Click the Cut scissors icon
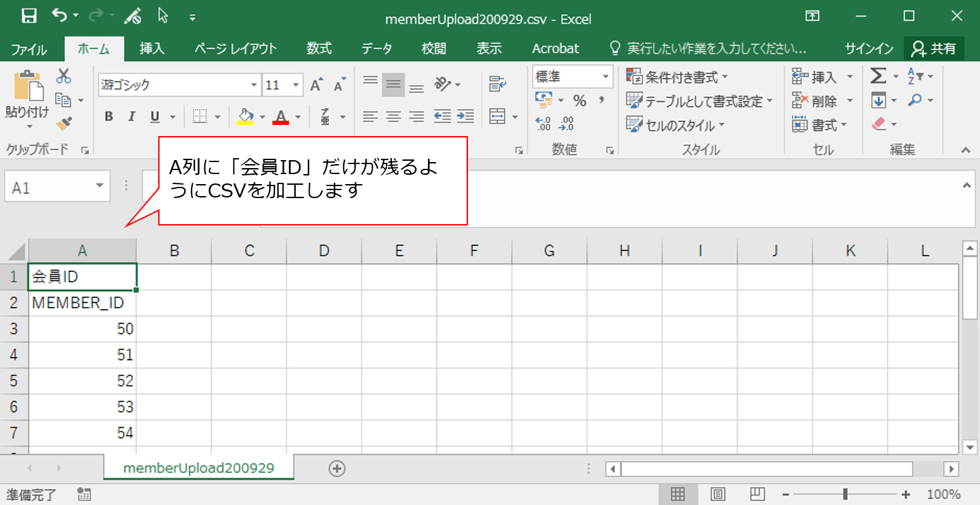The height and width of the screenshot is (505, 980). [63, 76]
